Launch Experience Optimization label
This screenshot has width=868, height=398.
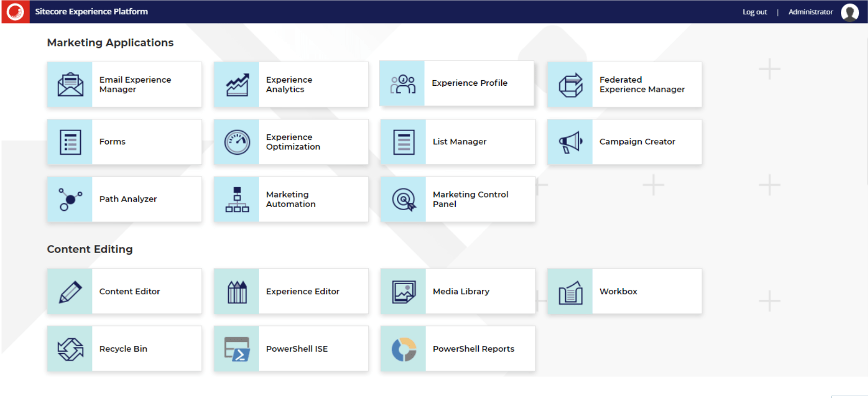pos(293,142)
